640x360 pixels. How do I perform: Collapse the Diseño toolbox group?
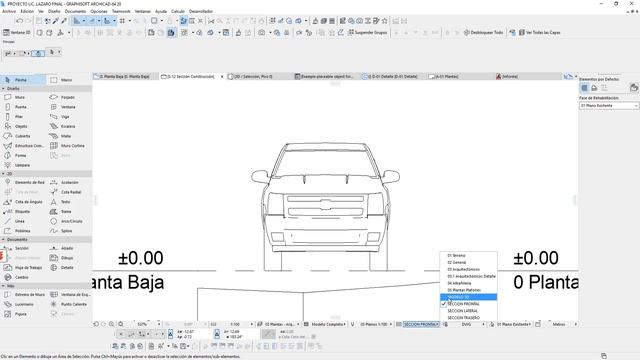pos(3,89)
